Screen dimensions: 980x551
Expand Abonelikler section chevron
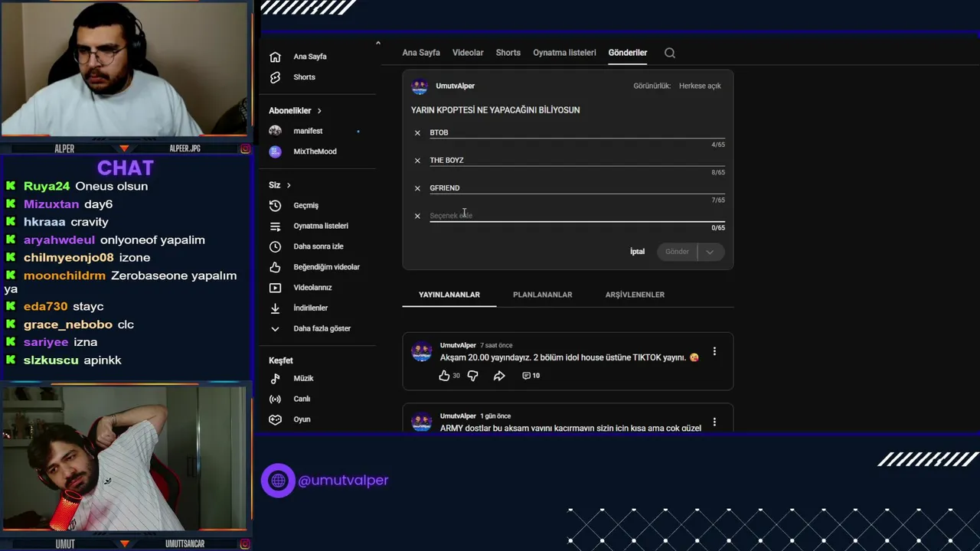[319, 111]
